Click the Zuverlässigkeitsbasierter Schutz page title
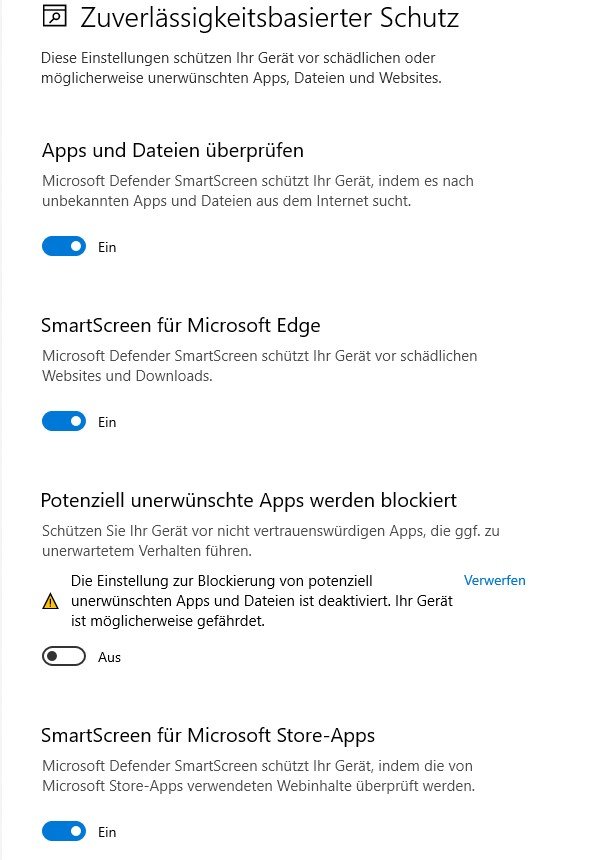 [269, 18]
